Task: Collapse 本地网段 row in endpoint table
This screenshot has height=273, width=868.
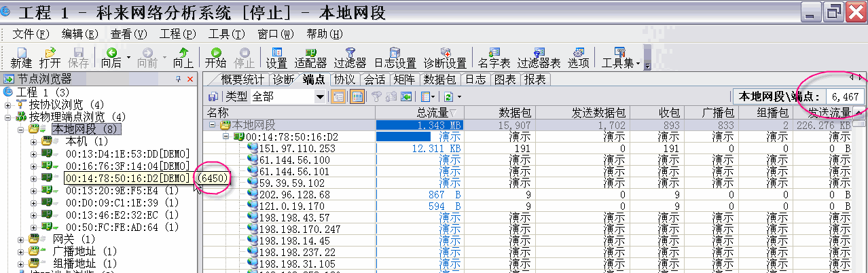Action: (x=212, y=125)
